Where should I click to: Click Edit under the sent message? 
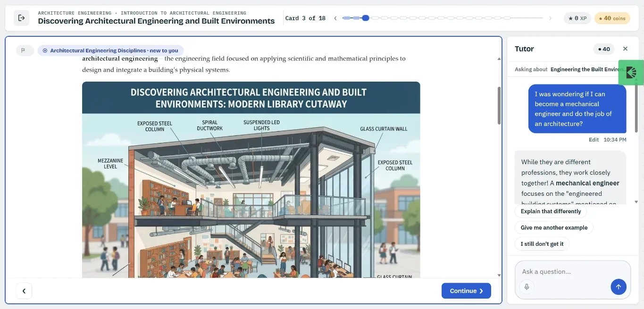pos(594,140)
